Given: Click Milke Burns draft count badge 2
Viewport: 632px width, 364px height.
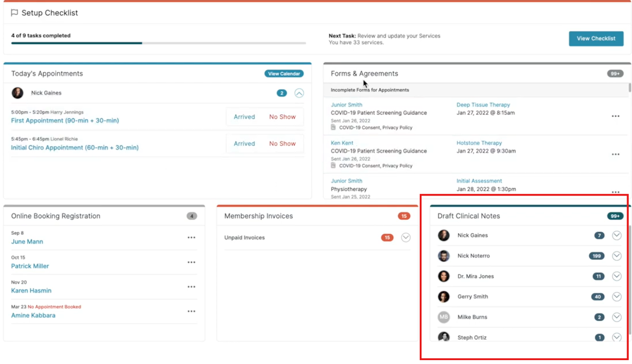Looking at the screenshot, I should pos(599,317).
